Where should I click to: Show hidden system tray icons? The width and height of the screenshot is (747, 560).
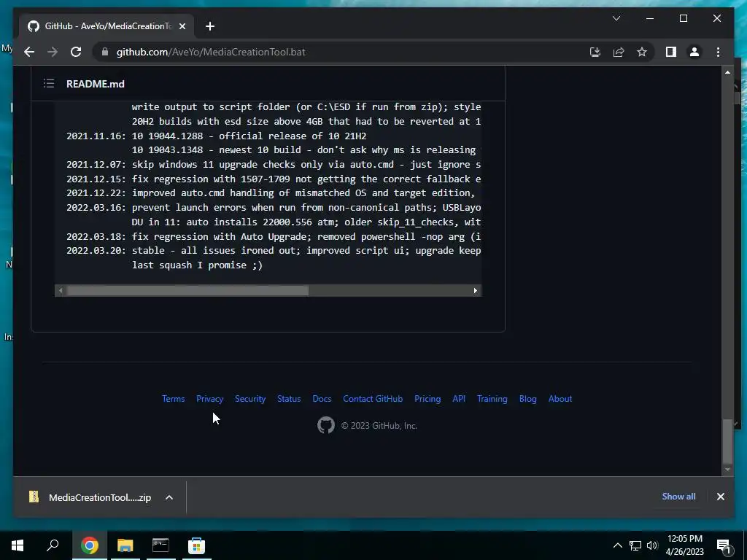[x=617, y=545]
